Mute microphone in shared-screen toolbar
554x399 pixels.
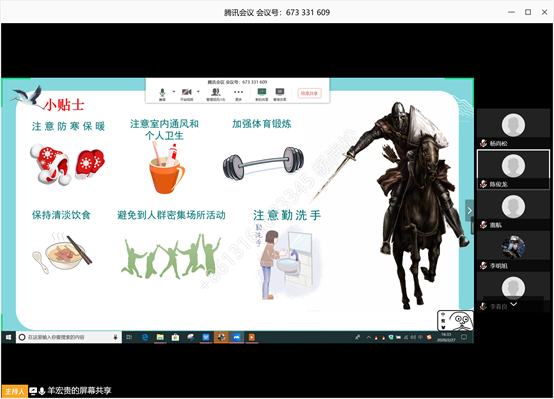coord(162,94)
